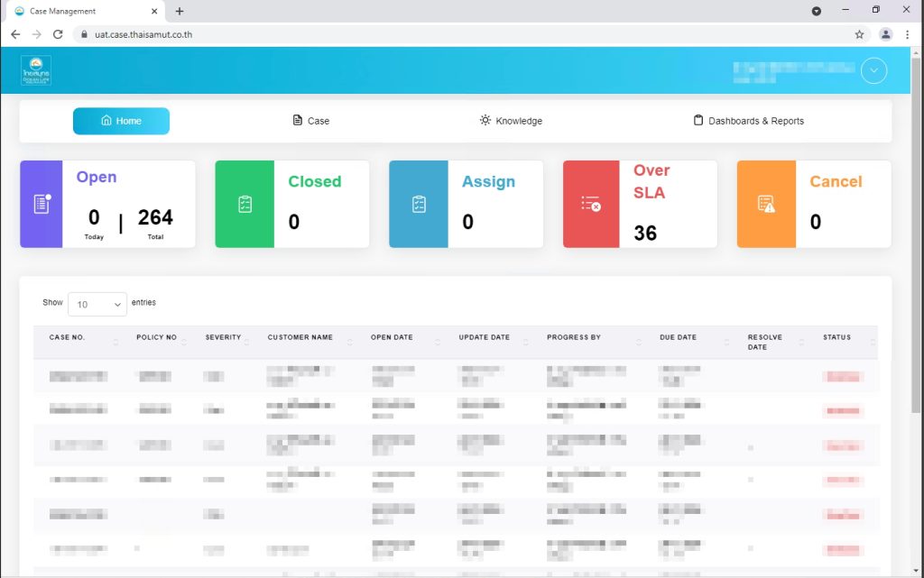Click the Thai Samut logo in header
The width and height of the screenshot is (924, 578).
pos(36,70)
